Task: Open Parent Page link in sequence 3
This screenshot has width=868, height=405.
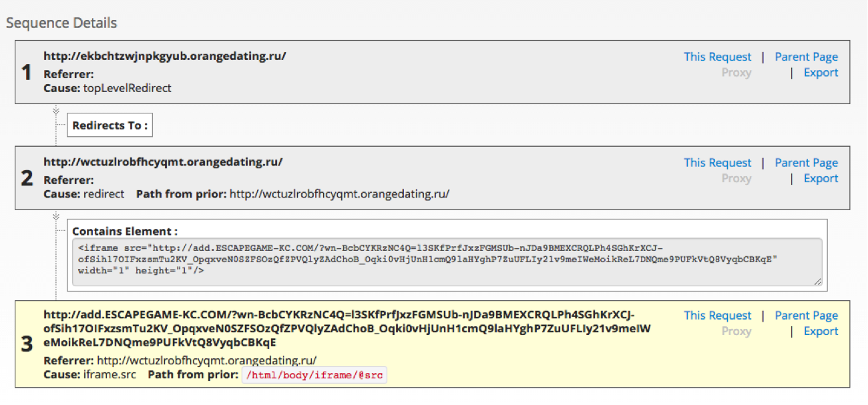Action: tap(806, 316)
